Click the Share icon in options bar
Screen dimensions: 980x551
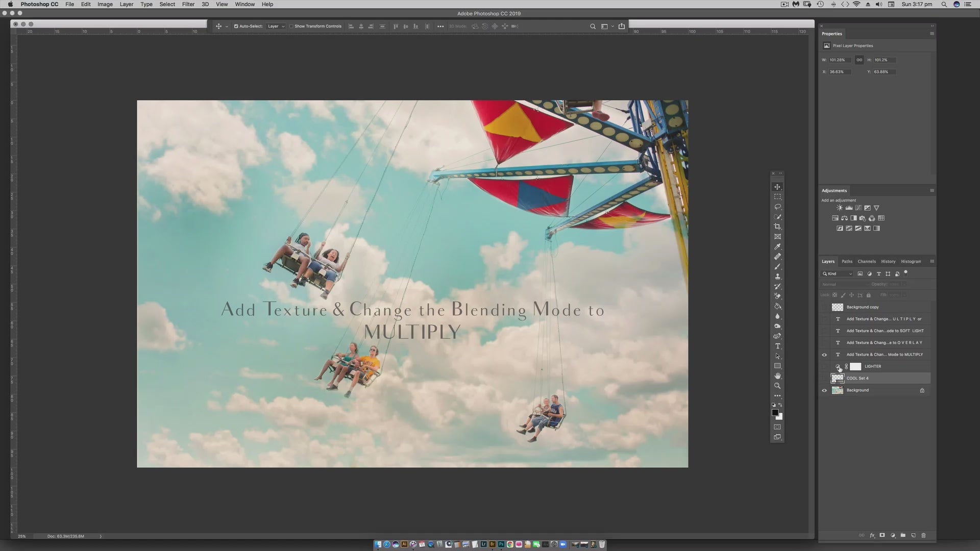pyautogui.click(x=621, y=26)
